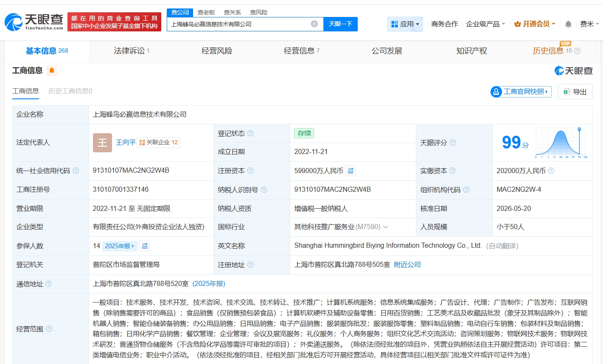
Task: Open the chart icon next to 599000万人民币
Action: pos(351,171)
